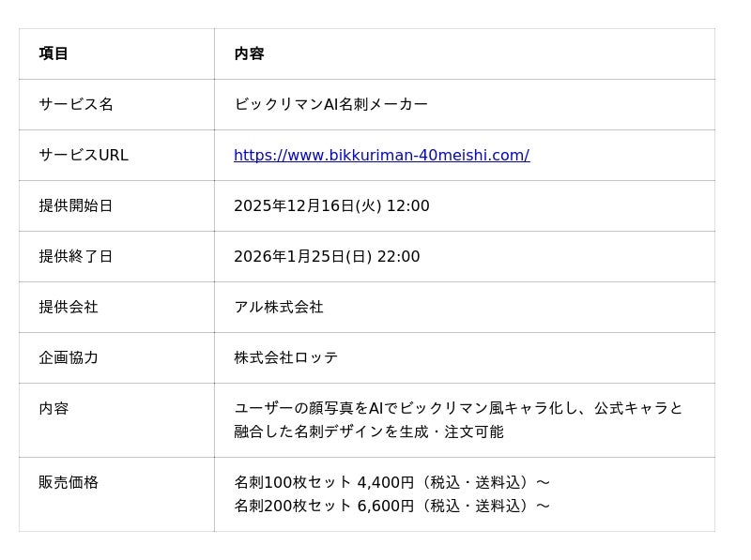Open the bikkuriman-40meishi.com link
Image resolution: width=751 pixels, height=560 pixels.
tap(381, 156)
